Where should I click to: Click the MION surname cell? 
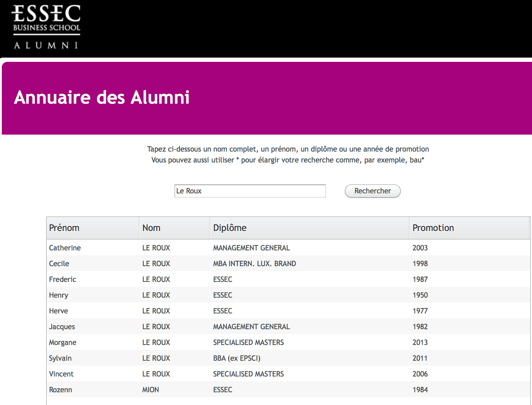(x=151, y=390)
